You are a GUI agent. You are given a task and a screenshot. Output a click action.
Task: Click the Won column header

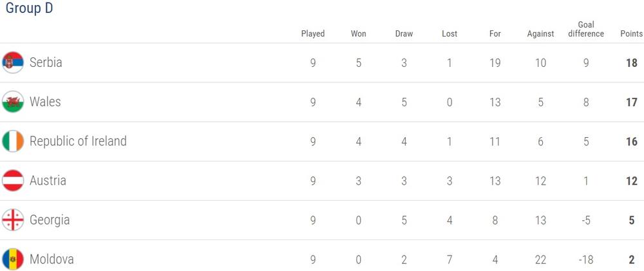pyautogui.click(x=359, y=33)
